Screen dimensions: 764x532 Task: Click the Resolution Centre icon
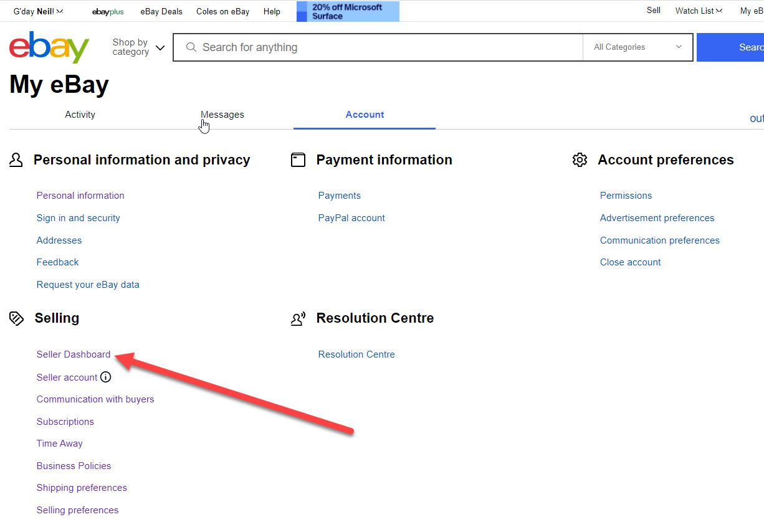coord(298,318)
